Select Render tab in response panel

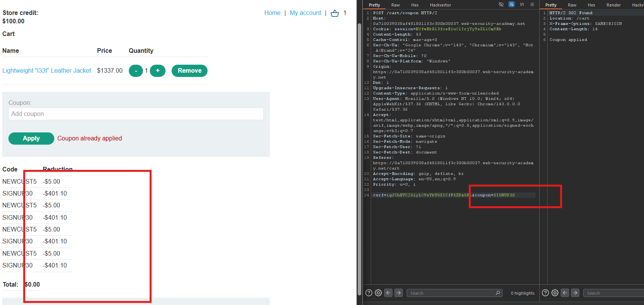(x=614, y=5)
